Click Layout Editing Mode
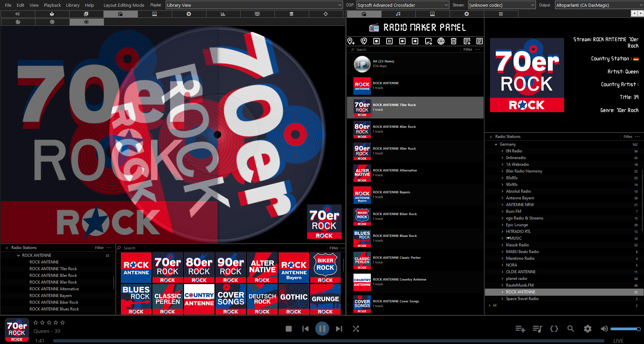The width and height of the screenshot is (644, 344). pos(124,5)
